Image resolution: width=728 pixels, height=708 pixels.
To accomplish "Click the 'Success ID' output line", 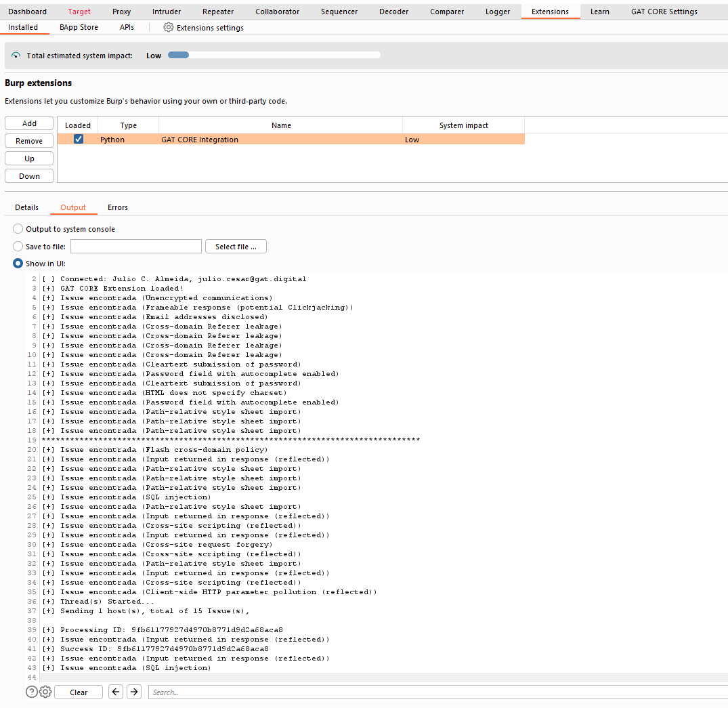I will pyautogui.click(x=155, y=648).
